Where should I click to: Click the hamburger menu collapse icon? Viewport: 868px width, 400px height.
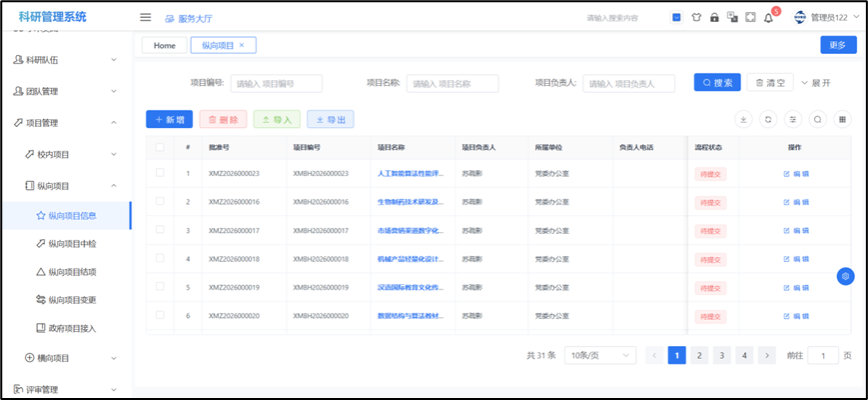[x=146, y=17]
